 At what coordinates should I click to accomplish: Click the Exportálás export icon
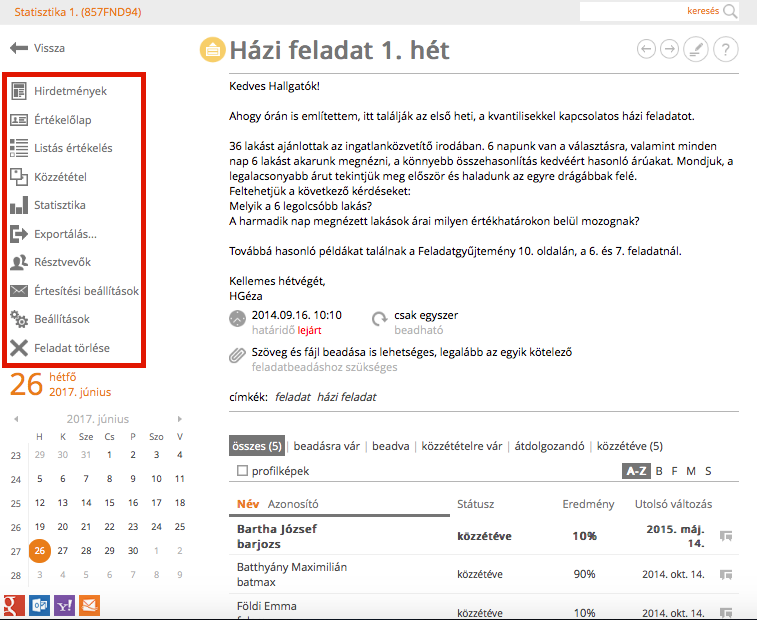pyautogui.click(x=19, y=234)
